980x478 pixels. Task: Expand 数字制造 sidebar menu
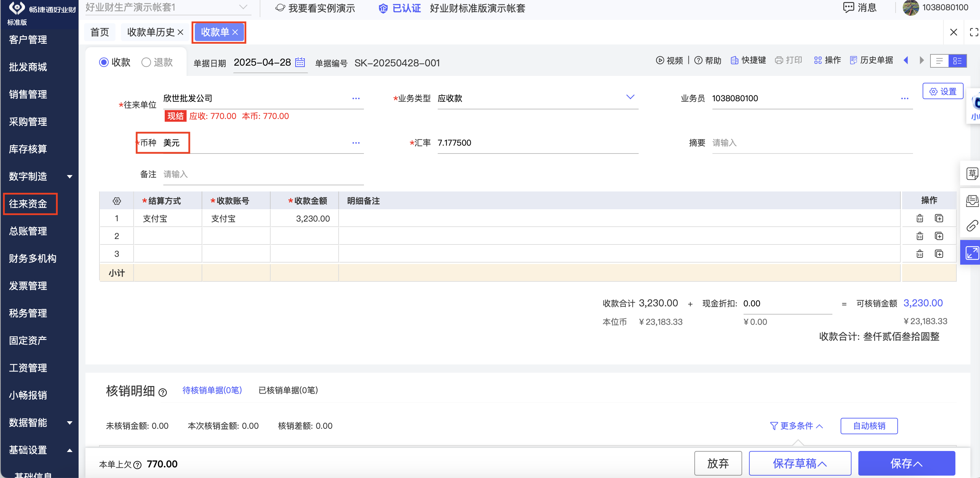click(70, 176)
